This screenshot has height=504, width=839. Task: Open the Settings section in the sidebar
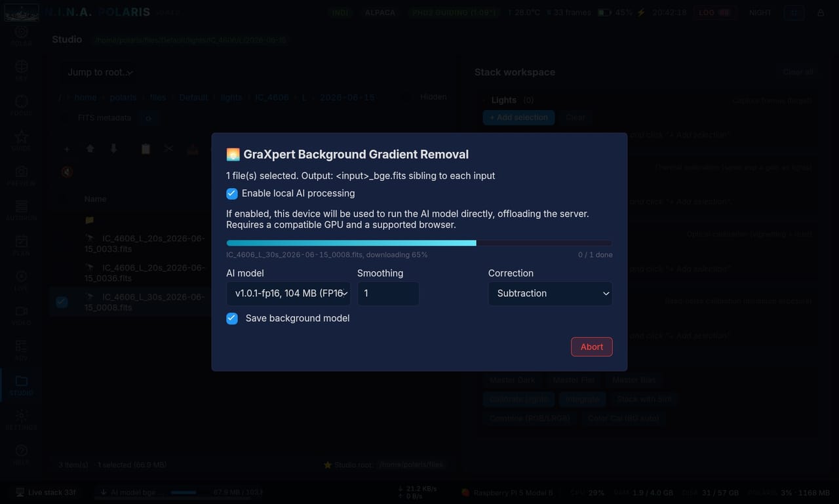click(21, 419)
